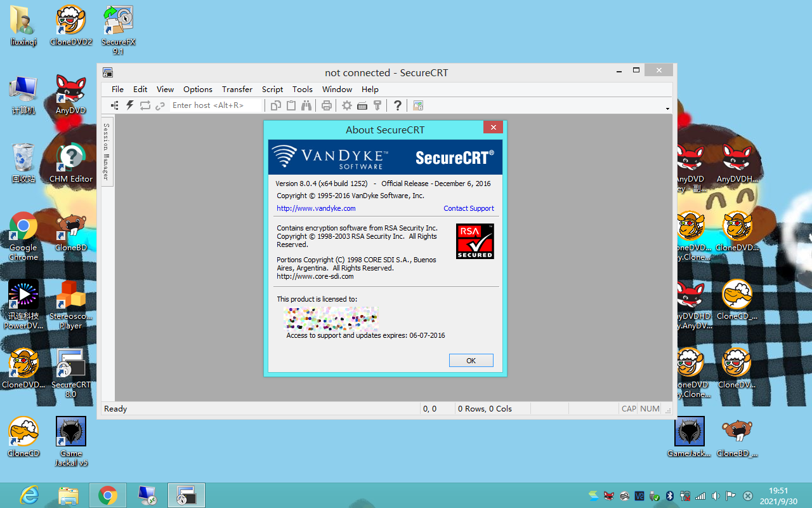Click the Paste clipboard icon

tap(291, 105)
